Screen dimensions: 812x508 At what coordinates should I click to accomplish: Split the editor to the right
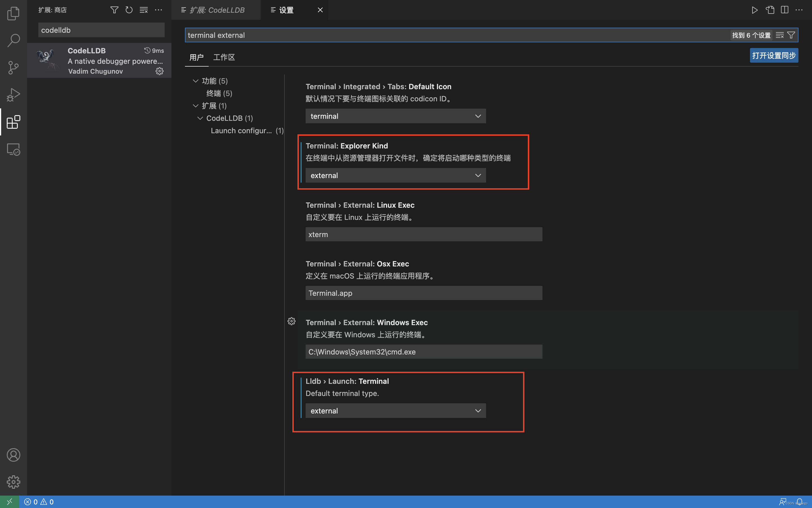pyautogui.click(x=784, y=10)
